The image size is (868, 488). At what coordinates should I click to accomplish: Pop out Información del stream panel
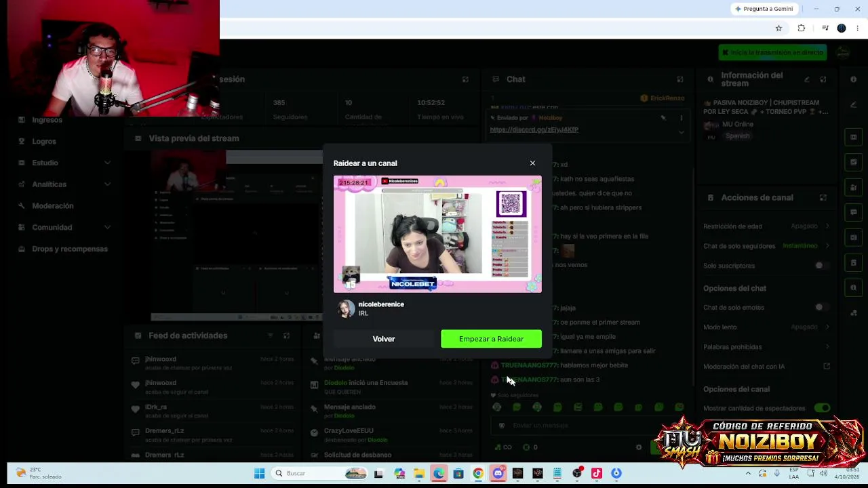(x=823, y=79)
